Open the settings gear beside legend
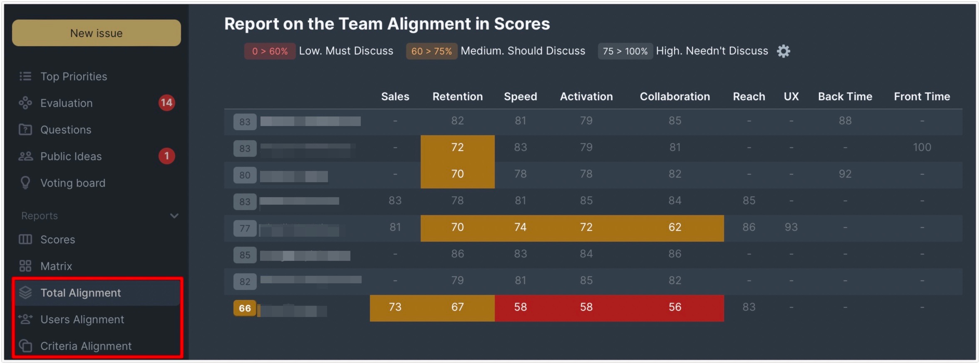This screenshot has height=364, width=980. pos(783,51)
